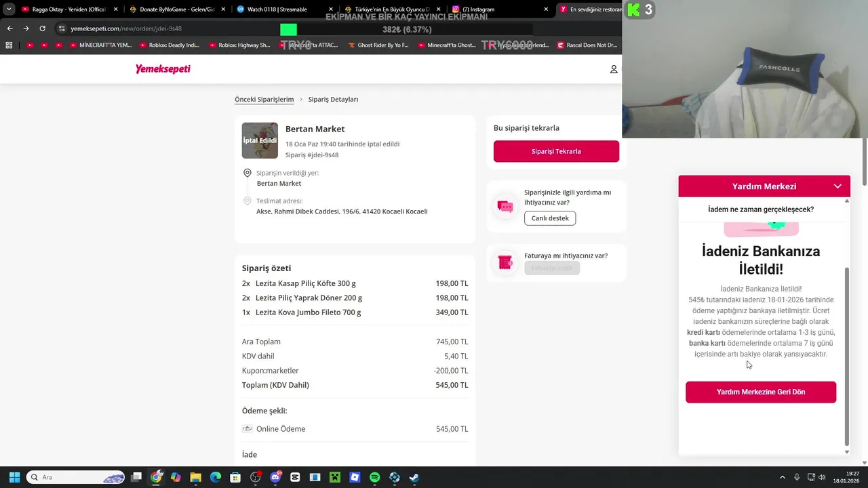Click the Windows taskbar search box
868x488 pixels.
pos(75,477)
